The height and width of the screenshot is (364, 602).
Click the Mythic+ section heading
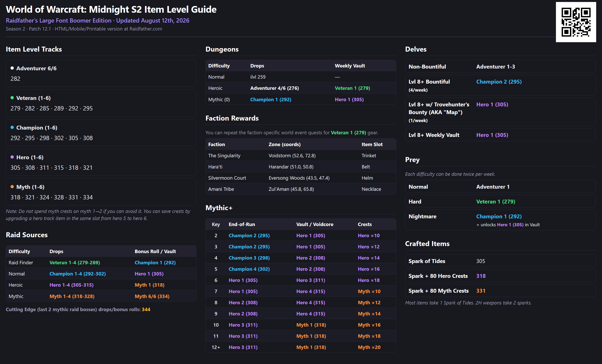(x=219, y=208)
